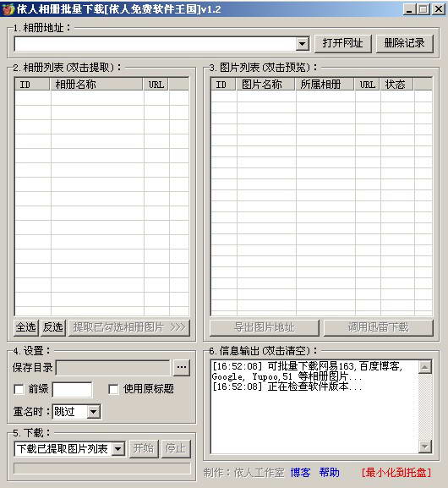Screen dimensions: 448x488
Task: Click the 最小化到托盘 link
Action: [396, 473]
